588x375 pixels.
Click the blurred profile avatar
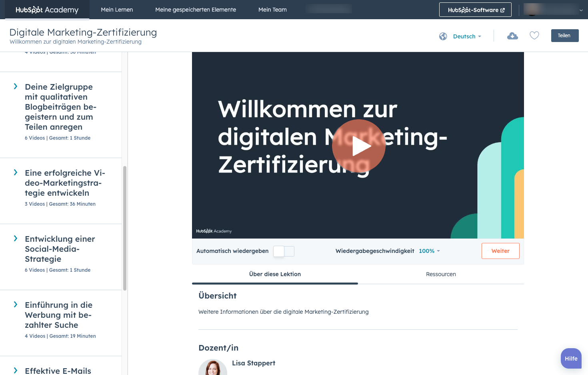pos(532,10)
